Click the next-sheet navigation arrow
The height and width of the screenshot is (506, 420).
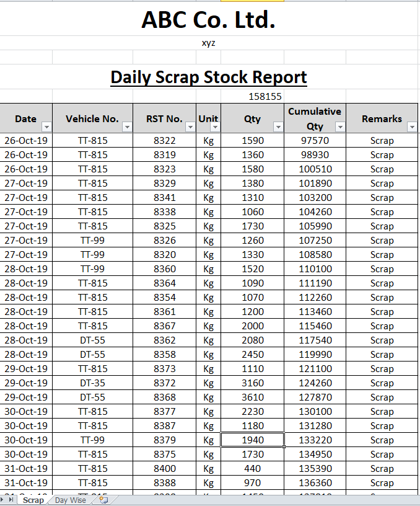click(x=4, y=500)
